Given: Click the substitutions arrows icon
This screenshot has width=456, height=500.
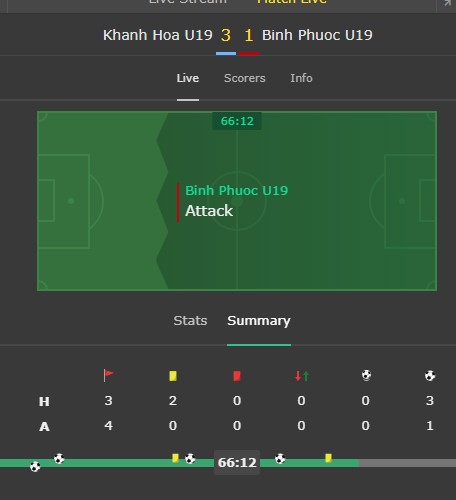Looking at the screenshot, I should [302, 376].
